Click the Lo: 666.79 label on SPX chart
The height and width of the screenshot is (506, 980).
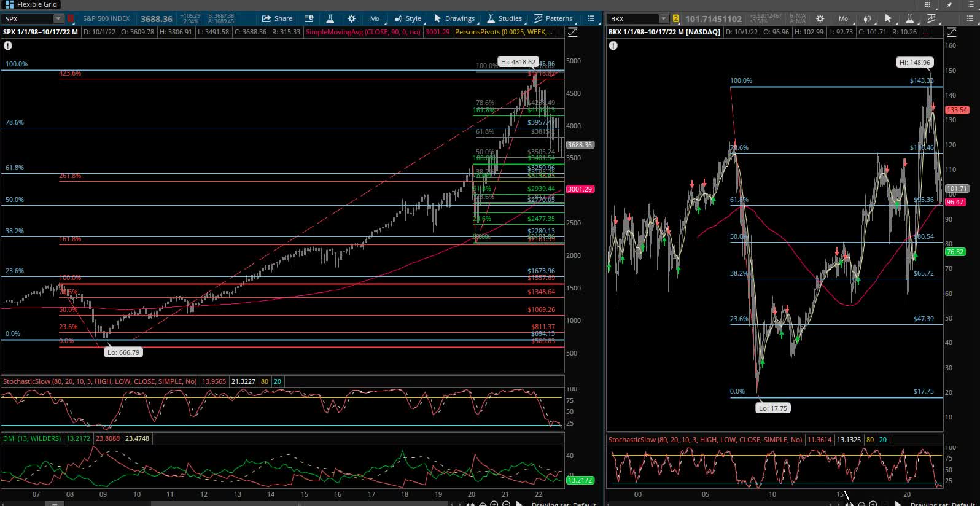tap(123, 352)
